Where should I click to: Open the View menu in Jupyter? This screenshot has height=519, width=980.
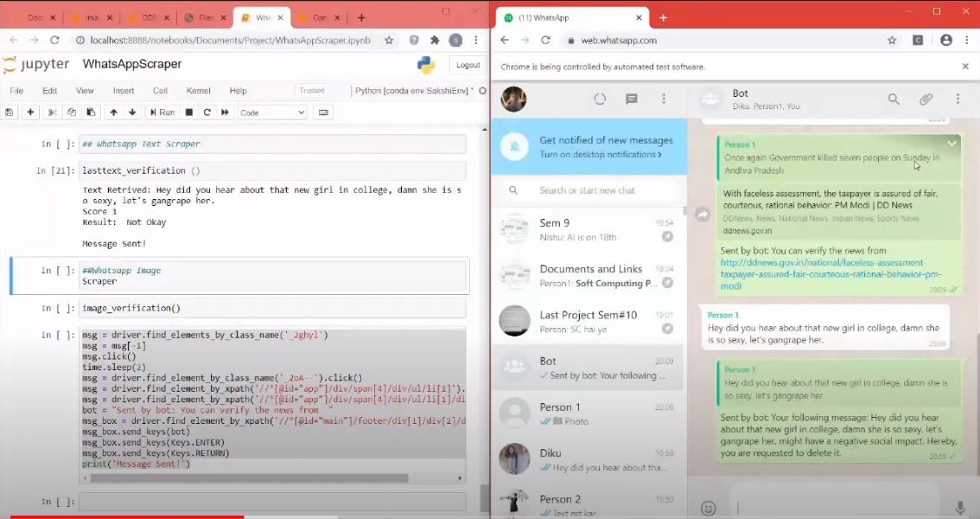pos(85,91)
